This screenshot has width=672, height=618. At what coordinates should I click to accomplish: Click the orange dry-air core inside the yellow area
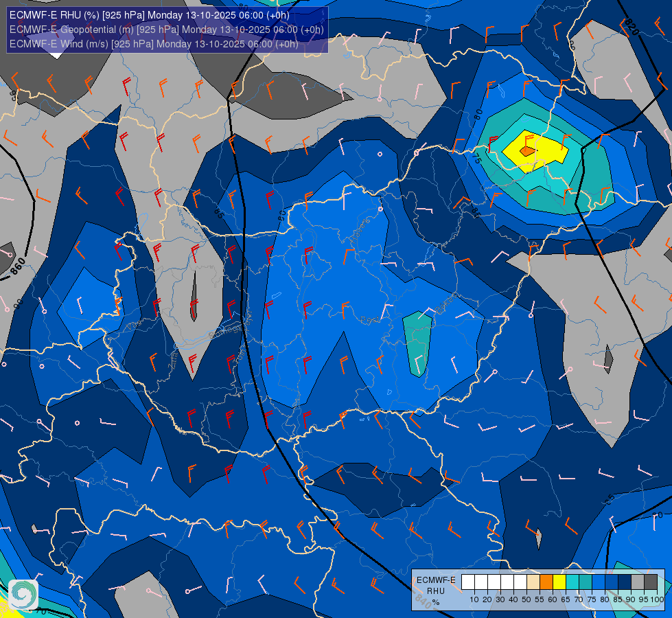pyautogui.click(x=527, y=150)
